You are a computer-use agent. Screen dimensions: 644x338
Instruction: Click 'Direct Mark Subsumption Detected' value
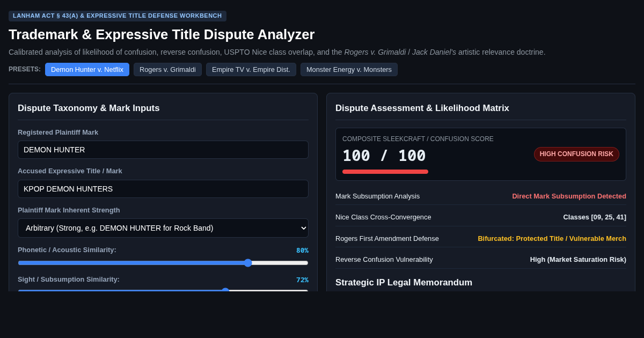[x=569, y=196]
